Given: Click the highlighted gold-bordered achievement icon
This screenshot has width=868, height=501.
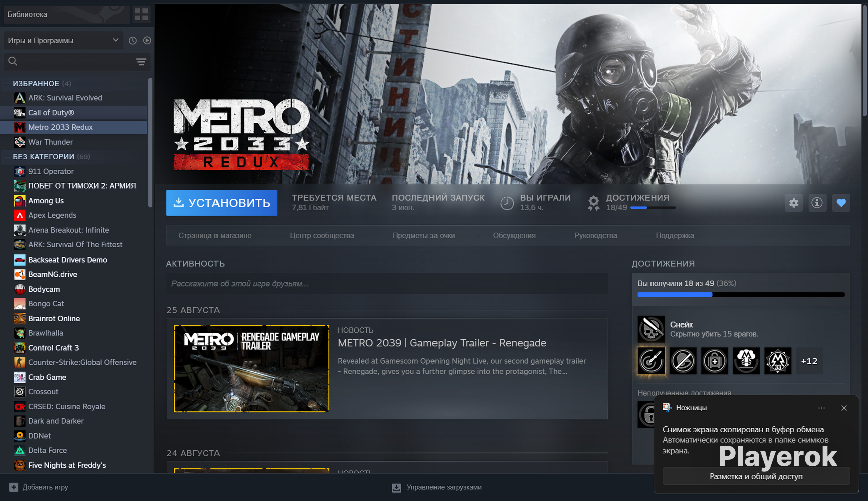Looking at the screenshot, I should point(651,361).
